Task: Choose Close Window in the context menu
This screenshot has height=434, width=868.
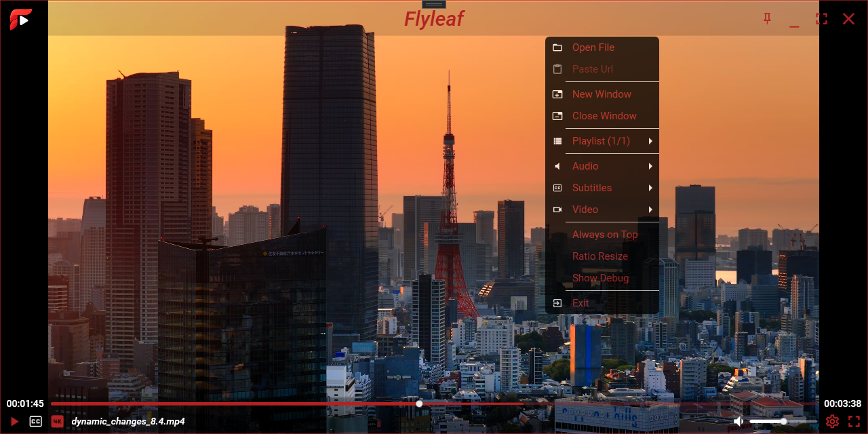Action: pyautogui.click(x=602, y=116)
